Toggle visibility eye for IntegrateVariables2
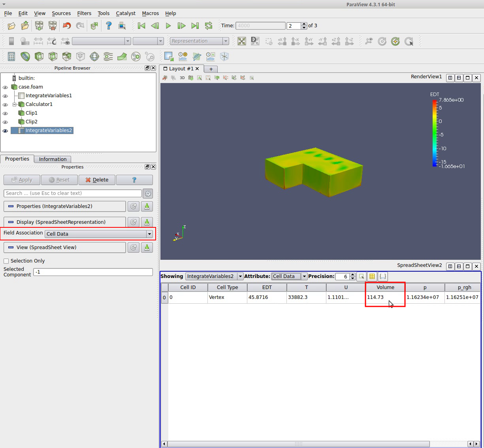 point(5,131)
